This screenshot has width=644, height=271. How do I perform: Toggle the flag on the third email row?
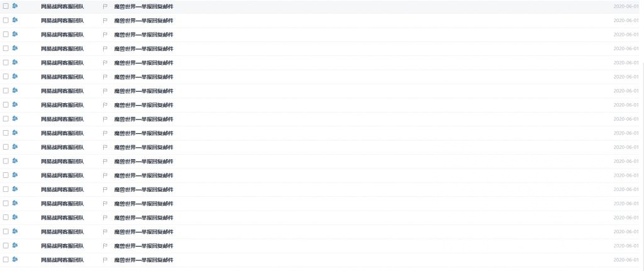tap(105, 35)
